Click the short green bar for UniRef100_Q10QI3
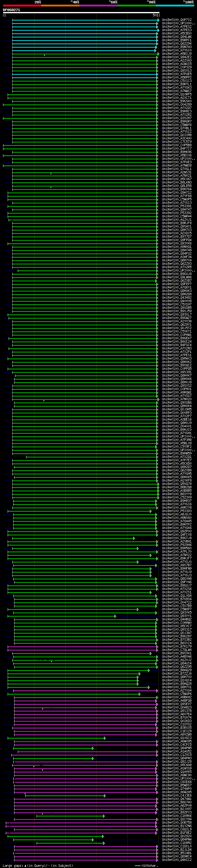 tap(57, 738)
